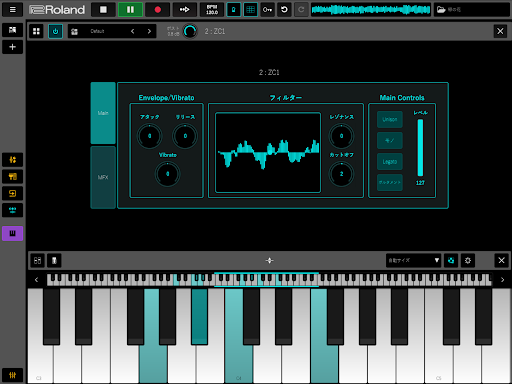This screenshot has width=512, height=384.
Task: Add a new track with plus button
Action: tap(12, 47)
